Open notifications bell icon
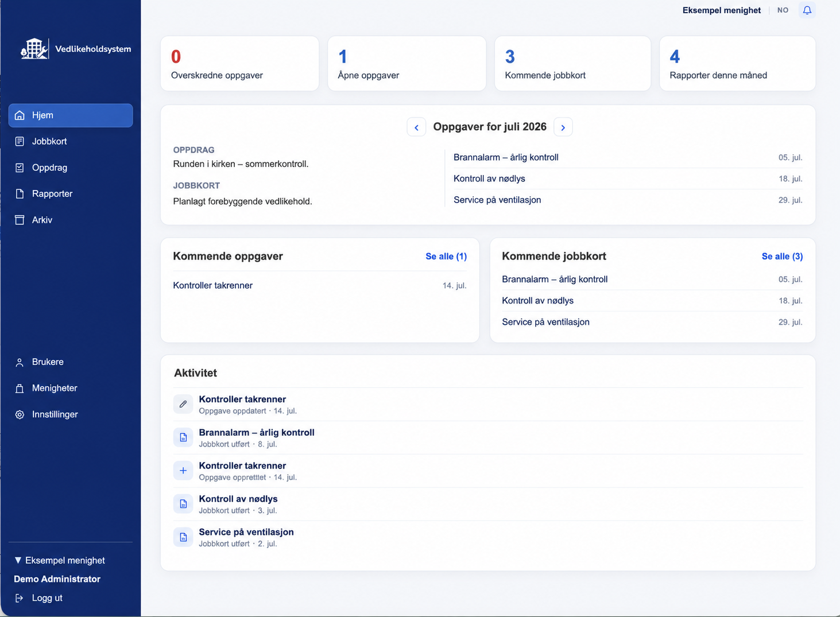840x617 pixels. [807, 10]
